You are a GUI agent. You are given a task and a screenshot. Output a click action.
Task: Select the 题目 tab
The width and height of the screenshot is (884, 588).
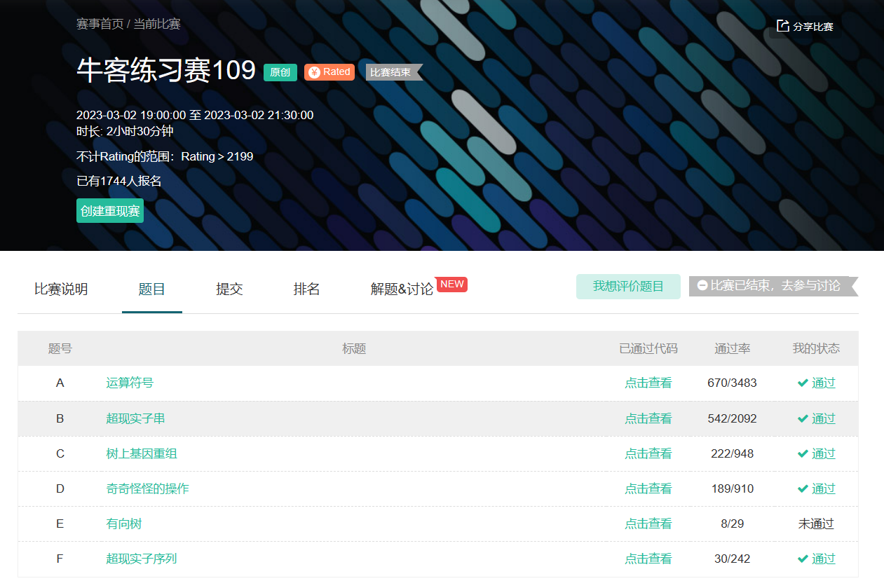(152, 289)
